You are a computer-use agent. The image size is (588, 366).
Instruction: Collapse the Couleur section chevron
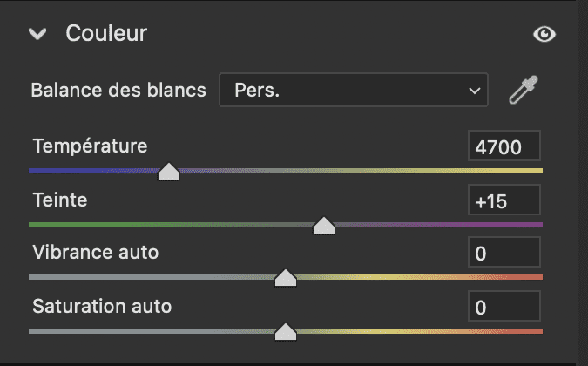tap(37, 34)
